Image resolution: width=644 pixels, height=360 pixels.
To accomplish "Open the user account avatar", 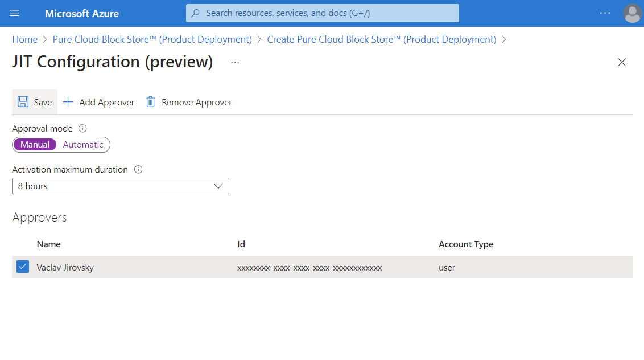I will click(x=632, y=13).
